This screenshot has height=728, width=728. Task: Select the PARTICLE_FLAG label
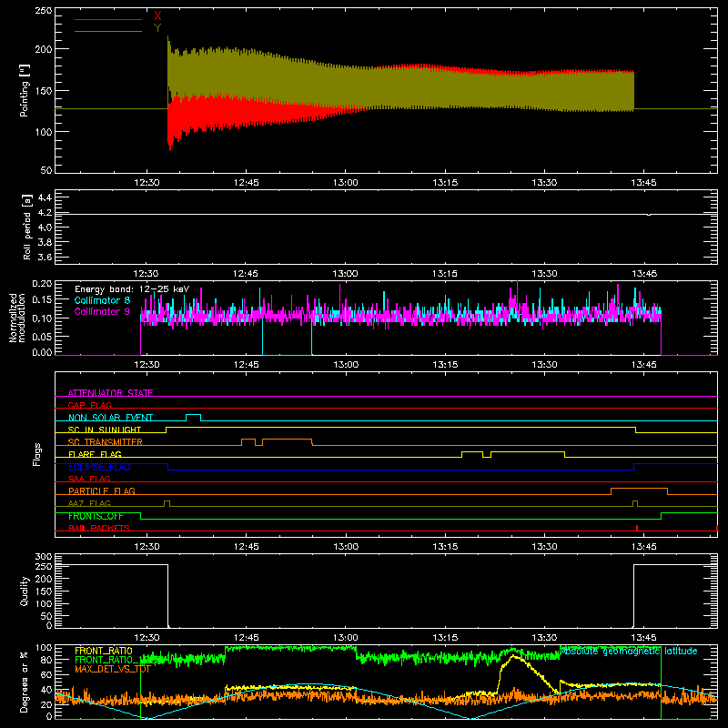(102, 490)
